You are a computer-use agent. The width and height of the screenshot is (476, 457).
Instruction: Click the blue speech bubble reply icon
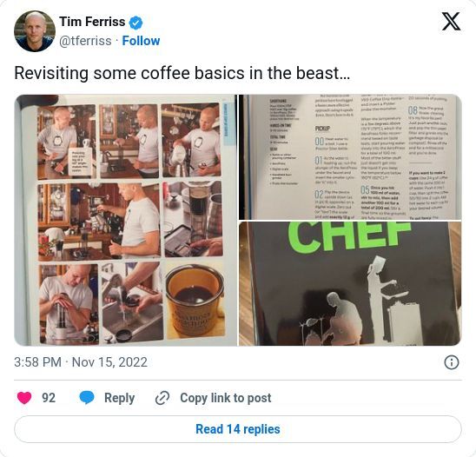tap(87, 398)
